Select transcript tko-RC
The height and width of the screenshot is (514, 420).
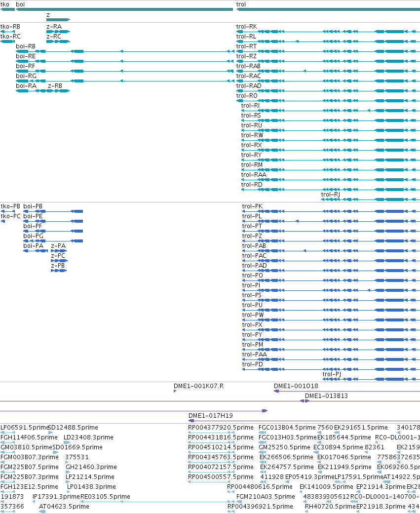[x=10, y=37]
